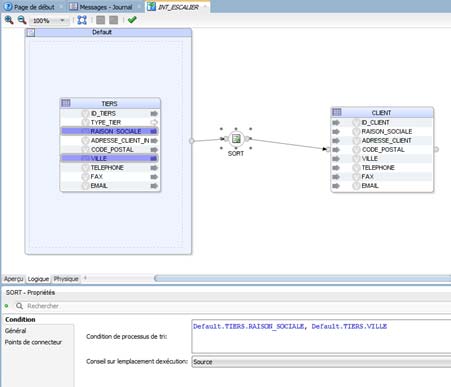The width and height of the screenshot is (451, 387).
Task: Click the output arrow of ID_TIERS
Action: pos(154,114)
